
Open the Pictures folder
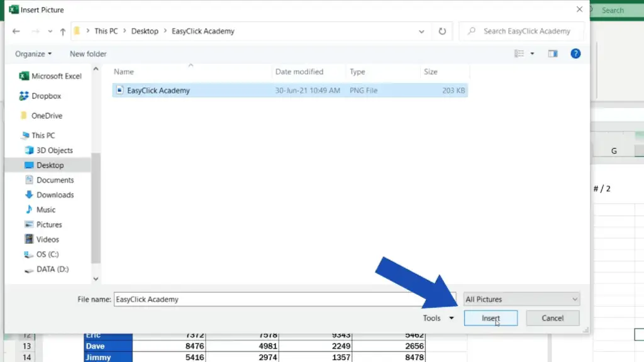(43, 224)
